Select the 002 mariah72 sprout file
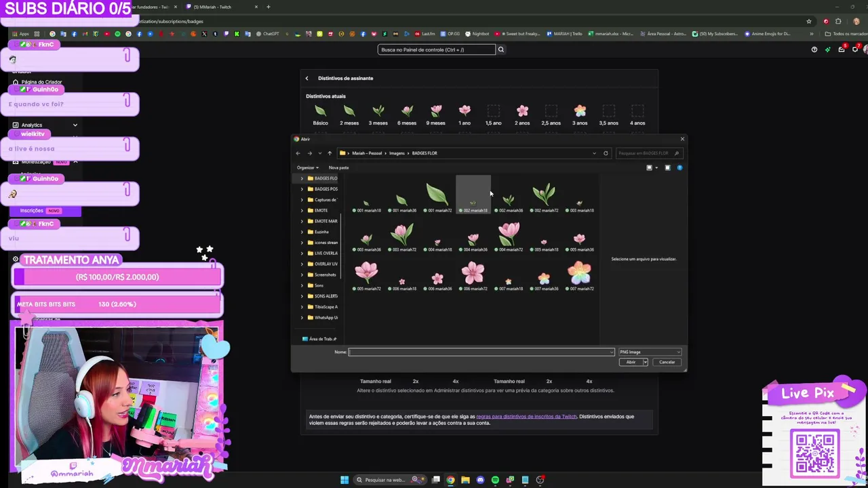 544,197
